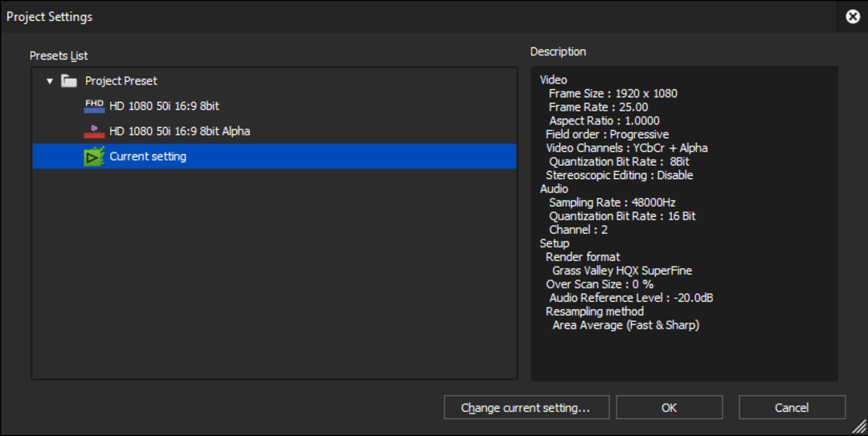
Task: Click the Resampling method description line
Action: point(595,312)
